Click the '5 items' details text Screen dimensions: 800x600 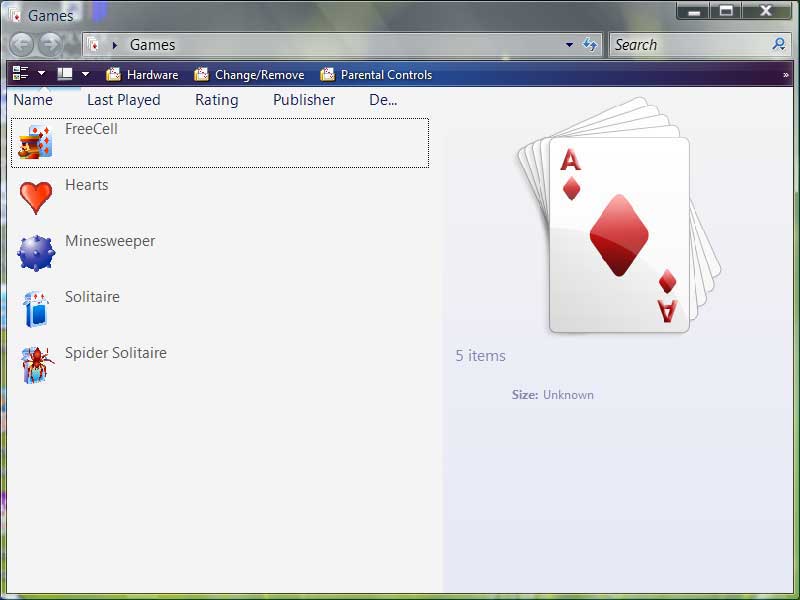481,356
